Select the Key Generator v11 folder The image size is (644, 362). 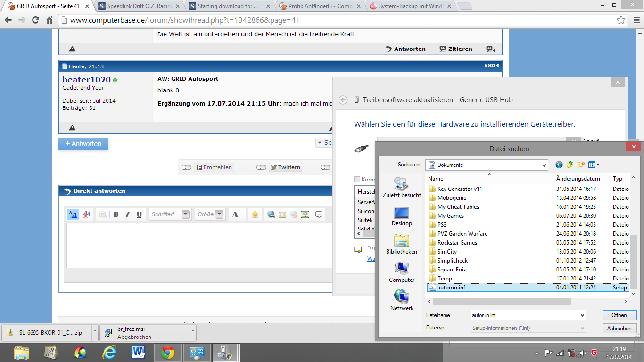(455, 189)
